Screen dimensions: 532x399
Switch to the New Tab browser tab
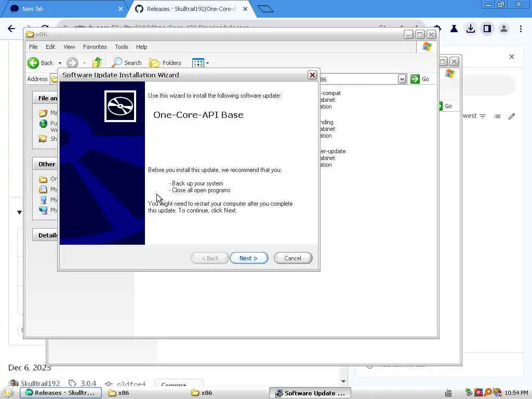pyautogui.click(x=64, y=9)
